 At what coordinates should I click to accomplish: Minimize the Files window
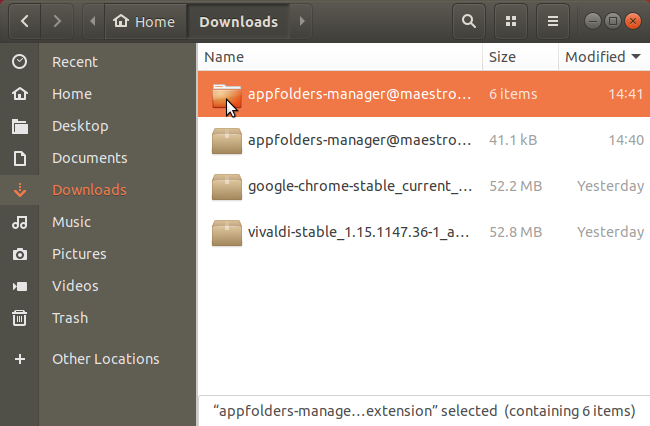coord(593,21)
